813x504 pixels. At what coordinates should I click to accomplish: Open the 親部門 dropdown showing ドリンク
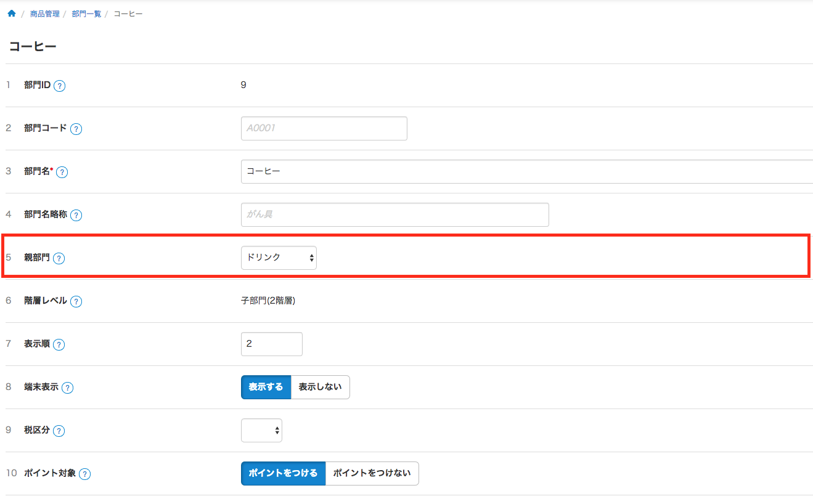(279, 258)
